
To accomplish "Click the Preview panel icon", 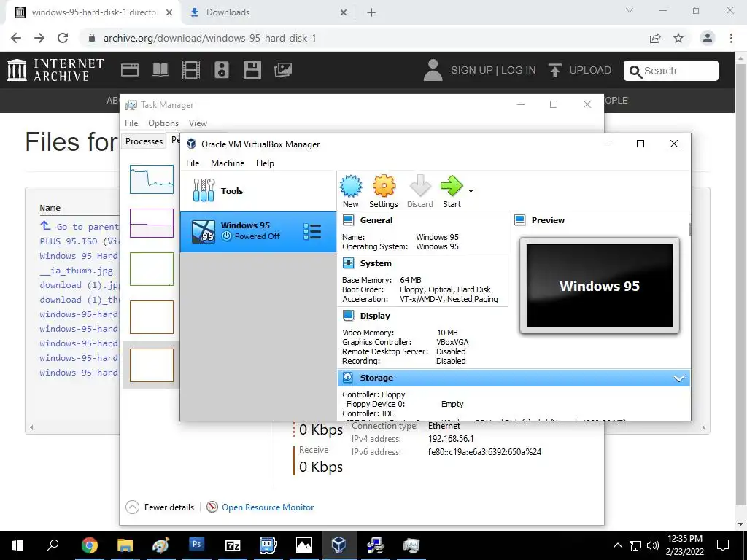I will [x=520, y=220].
